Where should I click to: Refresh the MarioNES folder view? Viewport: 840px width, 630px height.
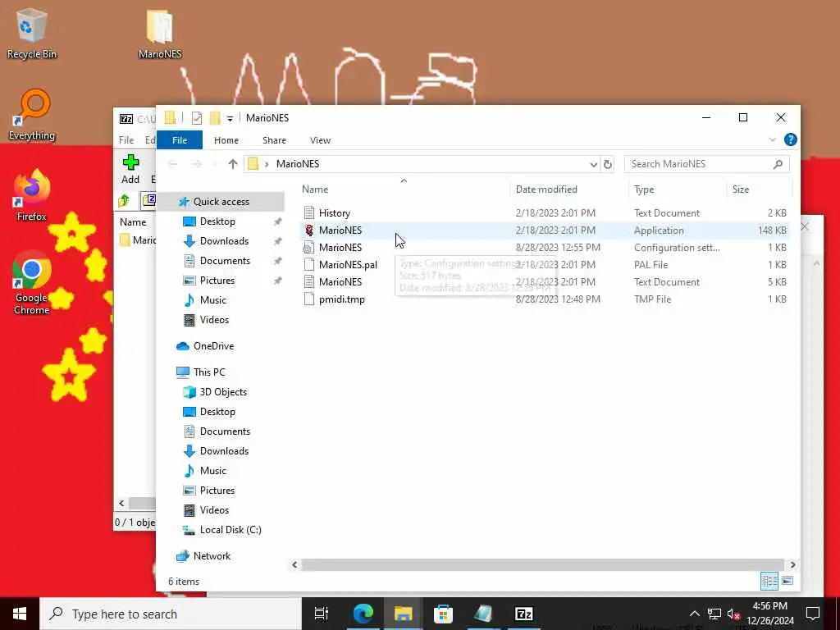pyautogui.click(x=608, y=164)
